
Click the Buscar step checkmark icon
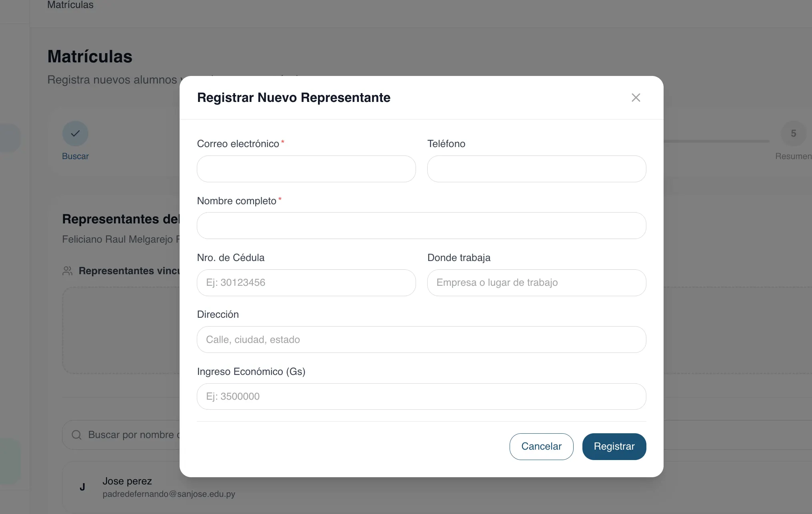(x=75, y=133)
